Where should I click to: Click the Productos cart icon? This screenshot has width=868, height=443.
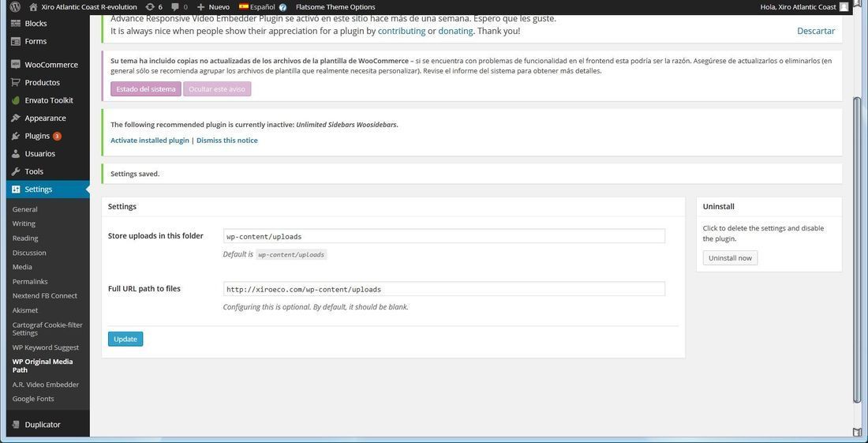pyautogui.click(x=16, y=82)
